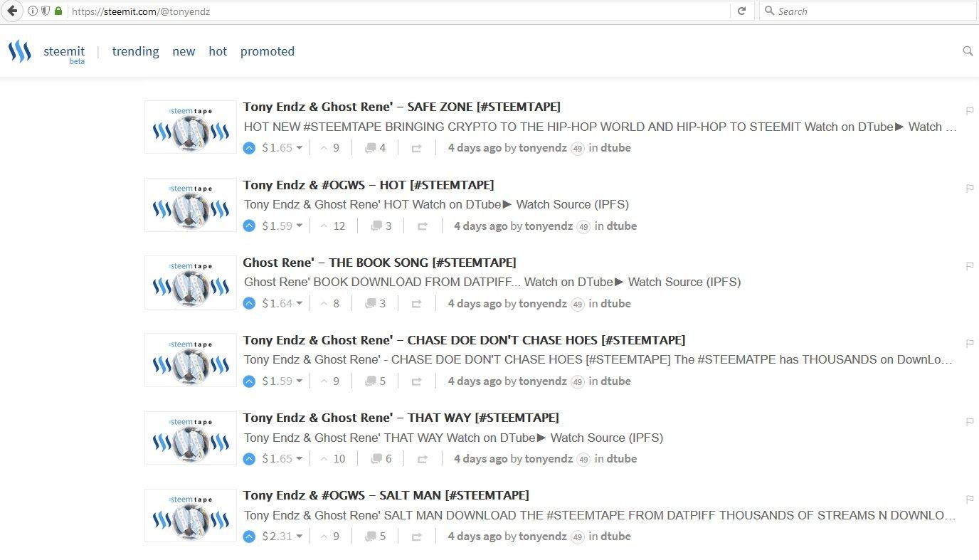Open THE BOOK SONG post title
Image resolution: width=979 pixels, height=560 pixels.
click(380, 263)
